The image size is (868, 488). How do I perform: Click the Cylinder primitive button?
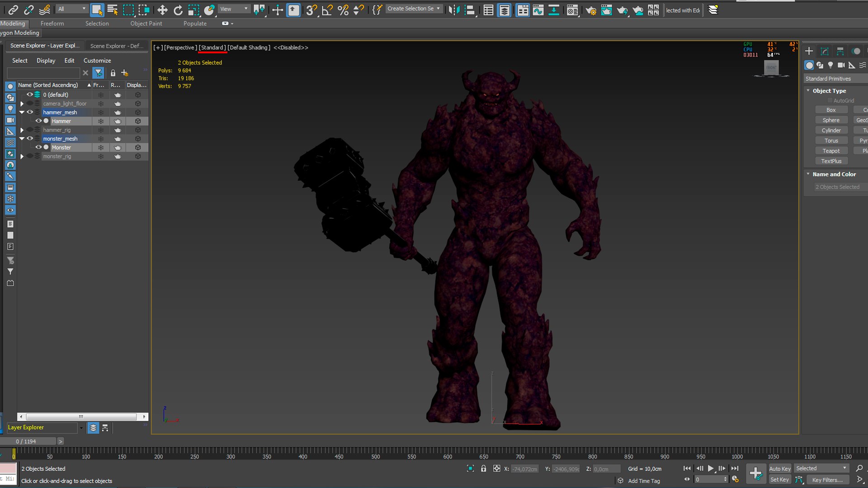point(831,130)
